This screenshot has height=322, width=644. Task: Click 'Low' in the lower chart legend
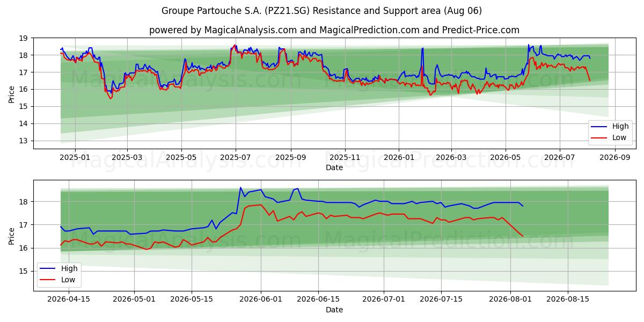click(68, 280)
